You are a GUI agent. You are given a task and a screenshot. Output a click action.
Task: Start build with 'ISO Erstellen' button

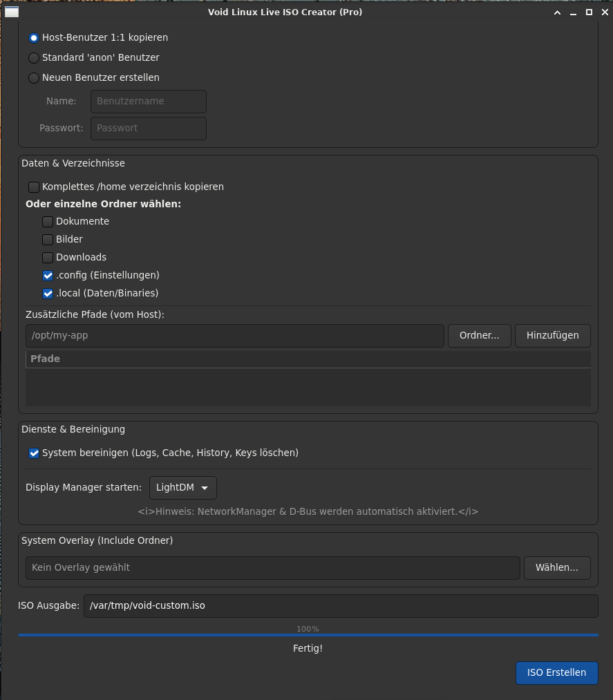[556, 673]
